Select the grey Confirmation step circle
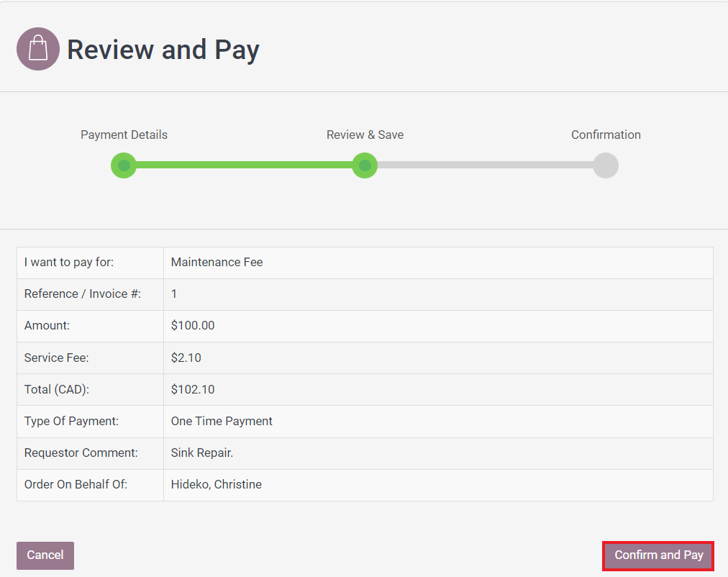Image resolution: width=728 pixels, height=577 pixels. pos(606,165)
